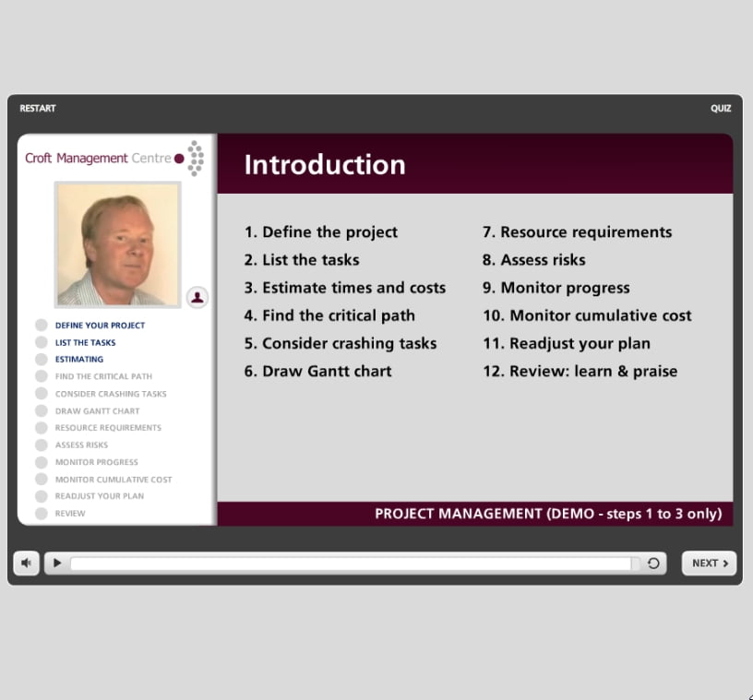This screenshot has height=700, width=753.
Task: Open the List the Tasks section
Action: tap(85, 342)
